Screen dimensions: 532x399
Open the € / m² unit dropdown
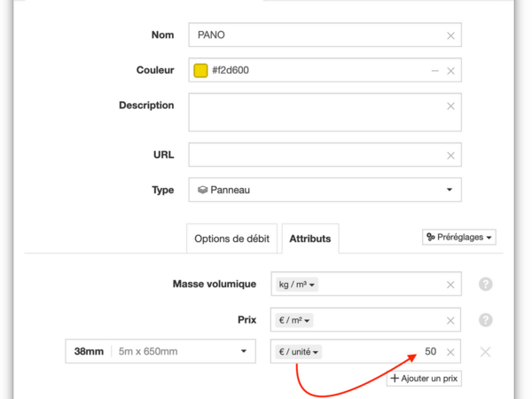[296, 320]
